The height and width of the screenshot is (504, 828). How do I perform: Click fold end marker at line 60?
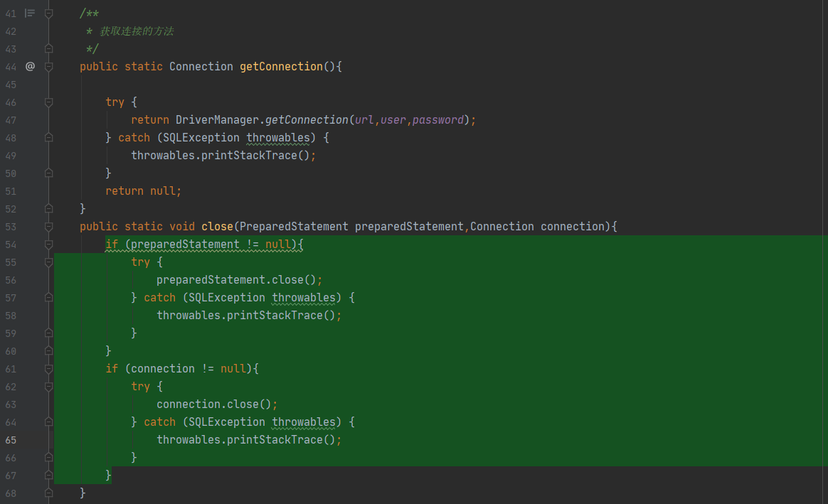48,351
